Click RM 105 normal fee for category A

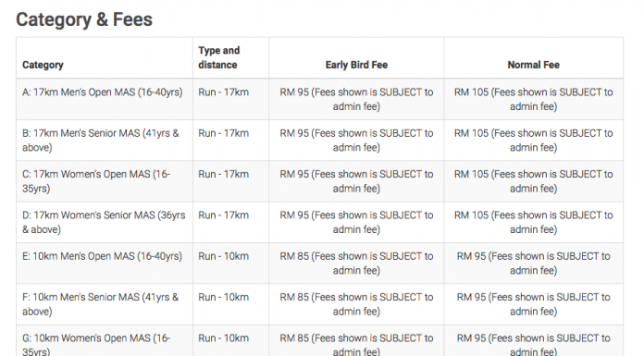534,99
